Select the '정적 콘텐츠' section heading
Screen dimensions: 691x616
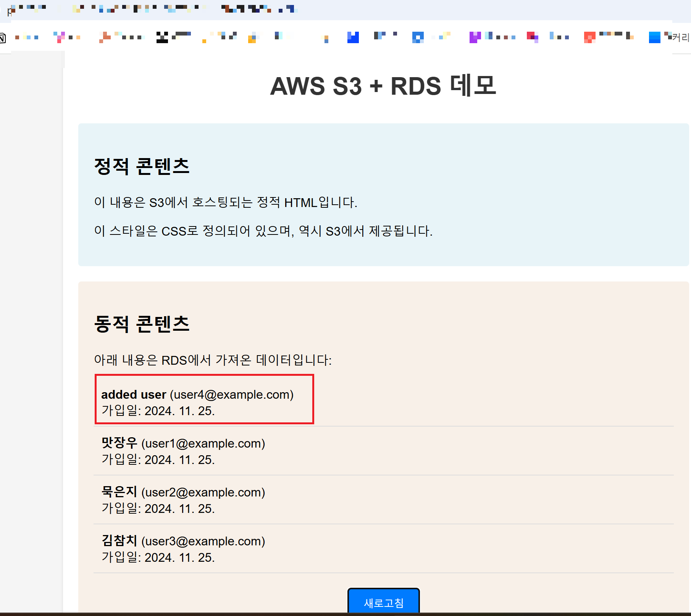click(x=142, y=166)
